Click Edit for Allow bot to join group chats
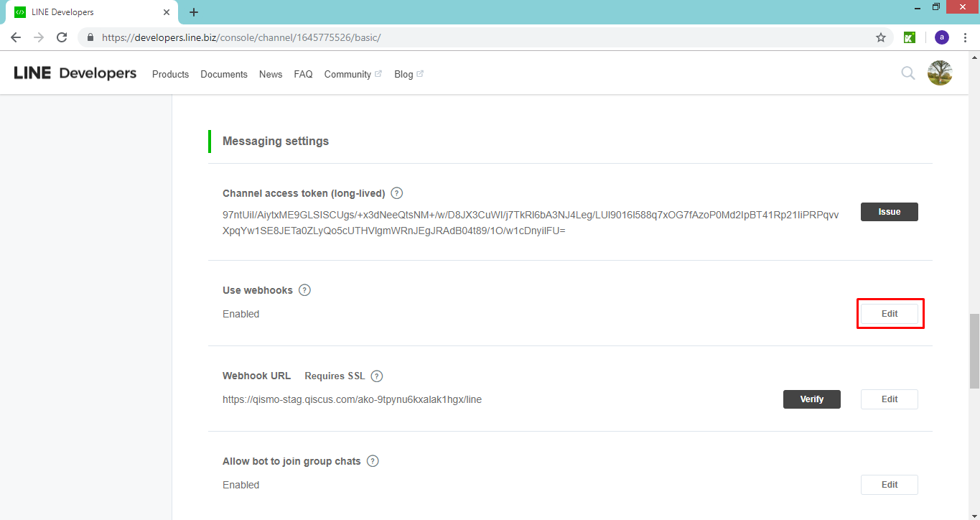 (889, 485)
